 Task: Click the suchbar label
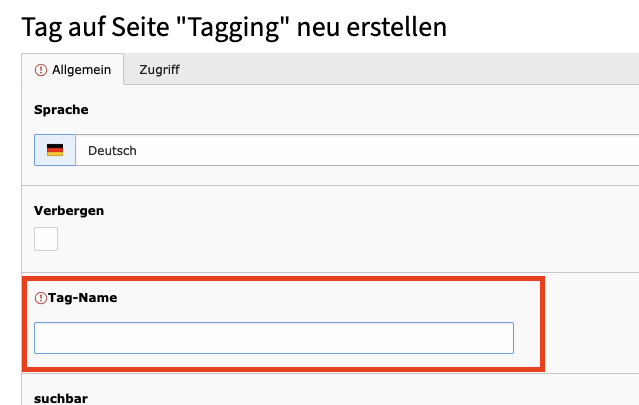pyautogui.click(x=61, y=398)
